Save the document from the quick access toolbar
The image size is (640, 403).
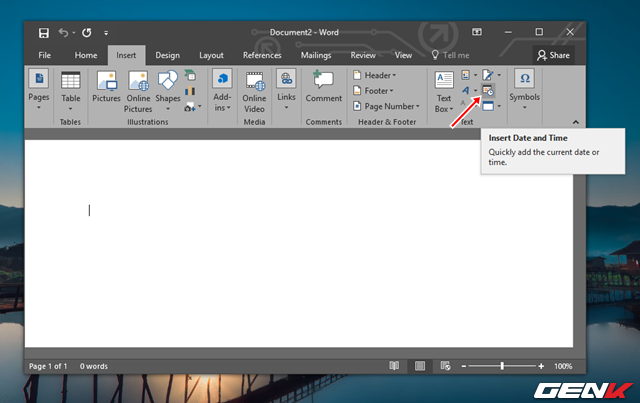pyautogui.click(x=44, y=33)
